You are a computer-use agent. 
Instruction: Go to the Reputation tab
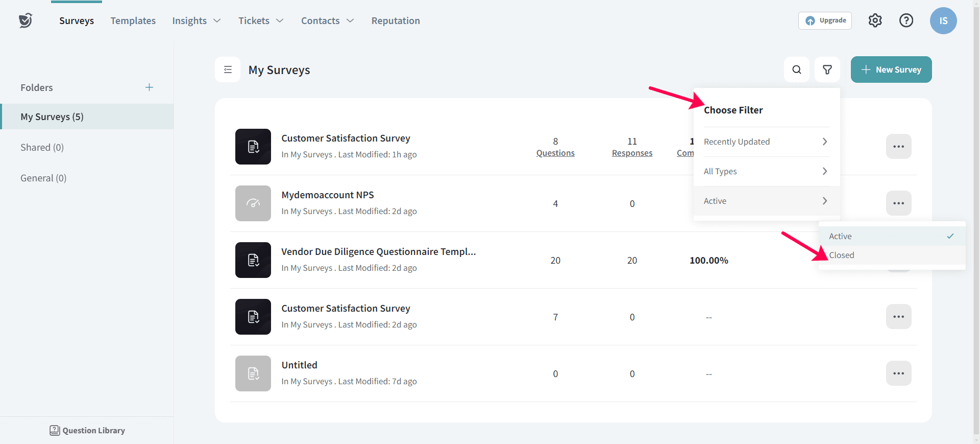pyautogui.click(x=396, y=21)
